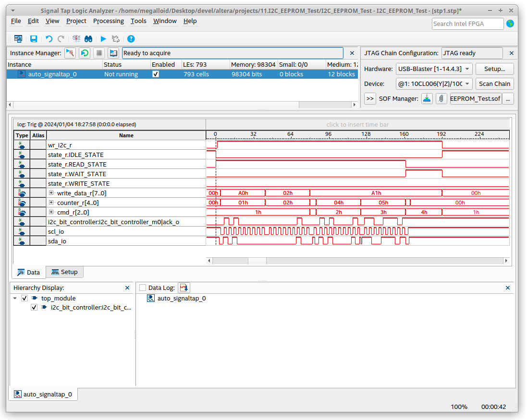Viewport: 527px width, 420px height.
Task: Open the Processing menu
Action: (x=108, y=21)
